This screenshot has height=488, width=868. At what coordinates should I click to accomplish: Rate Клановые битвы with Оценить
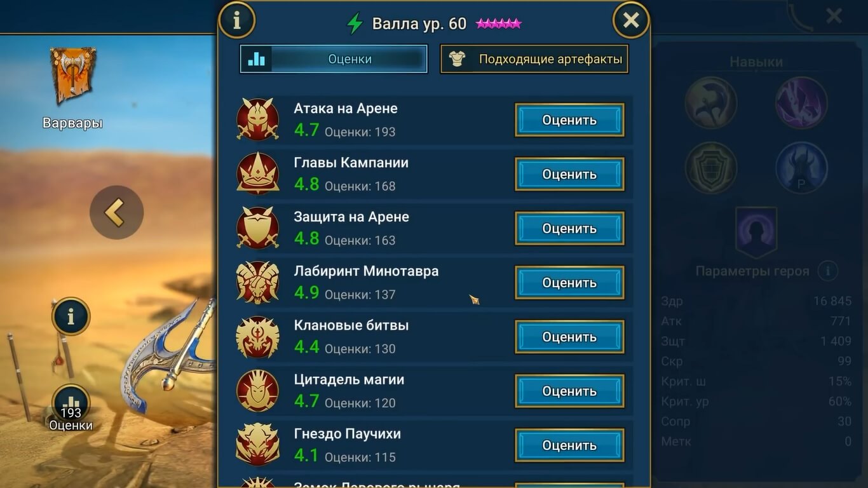click(569, 337)
